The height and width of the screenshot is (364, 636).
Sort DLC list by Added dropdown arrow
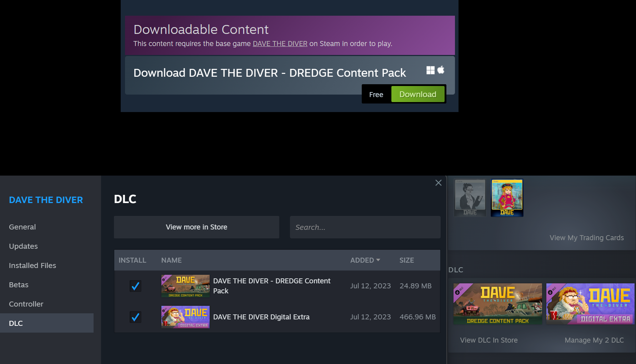(378, 260)
